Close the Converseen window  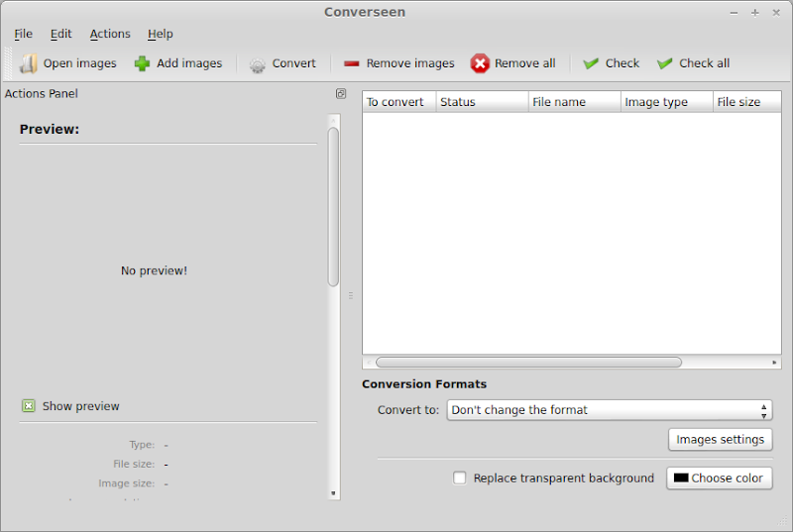coord(776,13)
